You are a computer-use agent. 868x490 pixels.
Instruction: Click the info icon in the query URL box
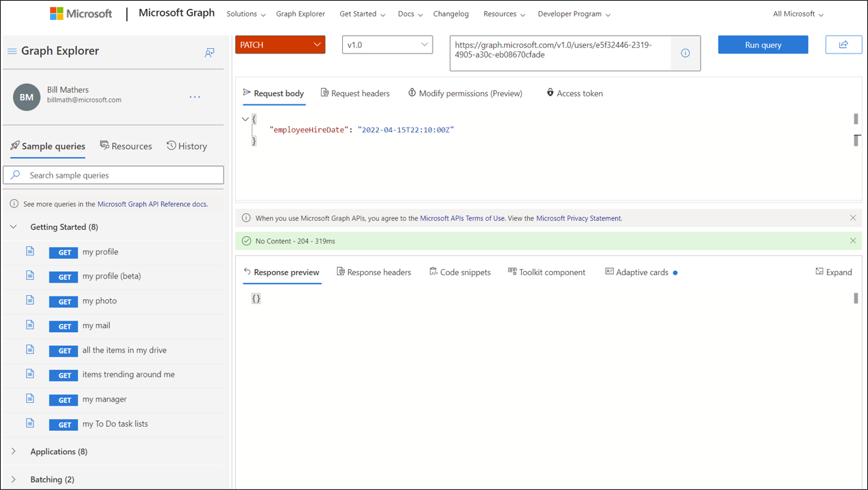685,53
